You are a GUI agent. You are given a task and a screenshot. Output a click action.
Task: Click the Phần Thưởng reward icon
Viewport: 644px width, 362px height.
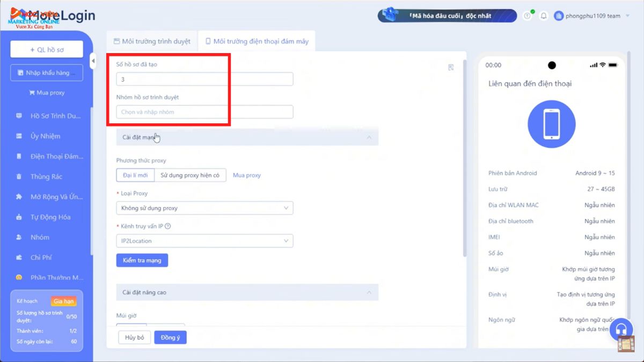(x=19, y=277)
